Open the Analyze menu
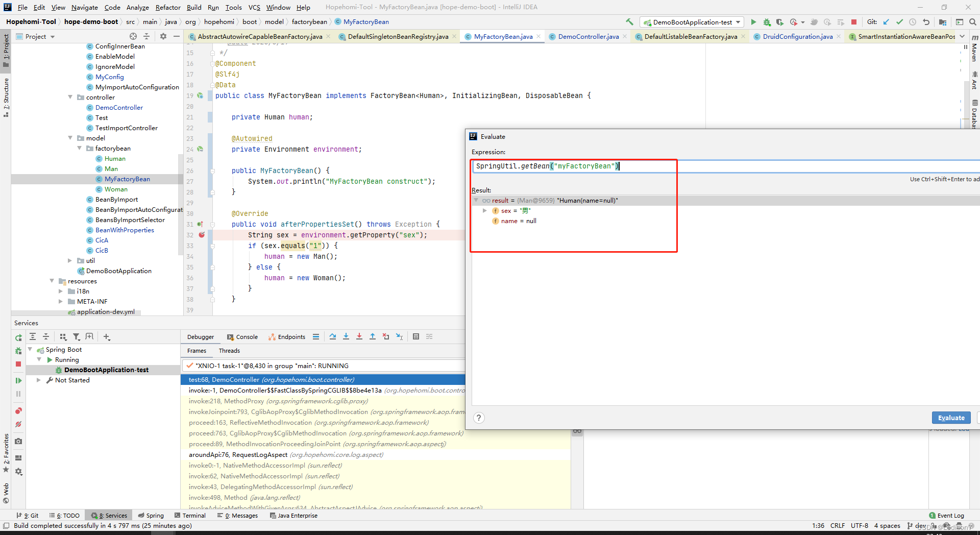This screenshot has width=980, height=535. 138,7
